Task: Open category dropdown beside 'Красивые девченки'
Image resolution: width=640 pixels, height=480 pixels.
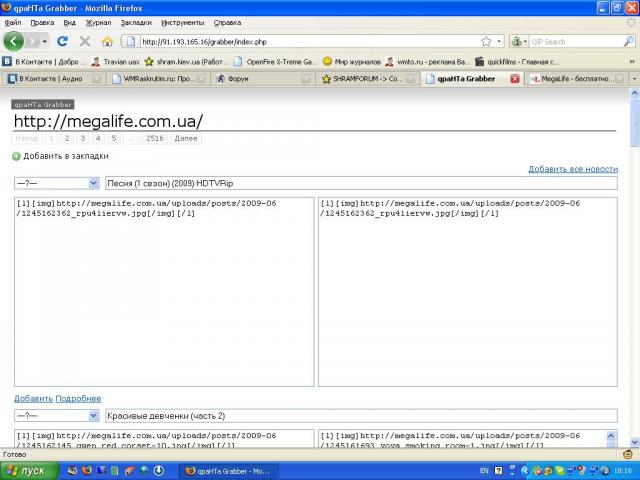Action: 57,416
